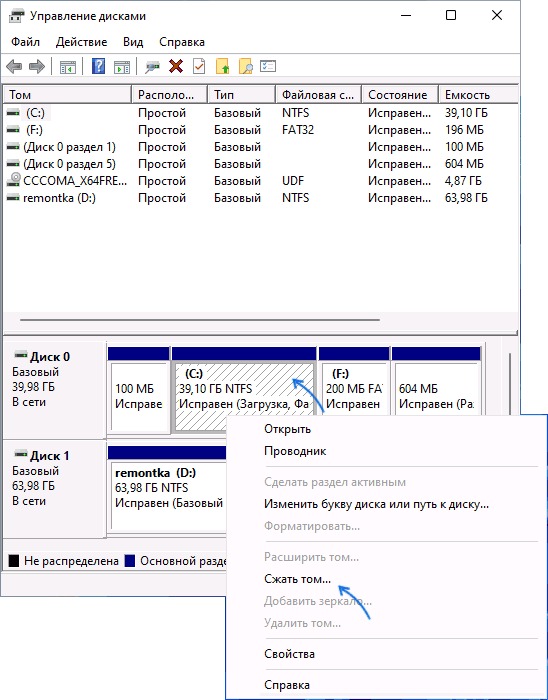Viewport: 548px width, 700px height.
Task: Click the connect disk toolbar icon
Action: [x=152, y=67]
